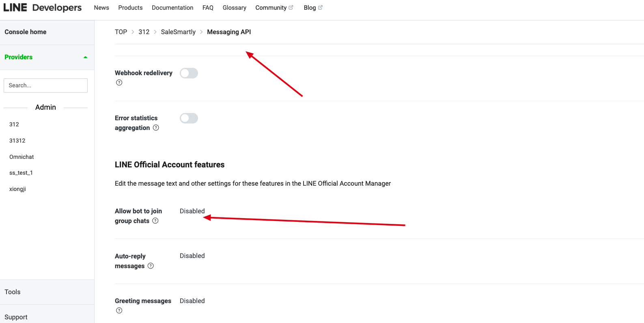Open help for Auto-reply messages
The height and width of the screenshot is (323, 644).
click(x=151, y=266)
